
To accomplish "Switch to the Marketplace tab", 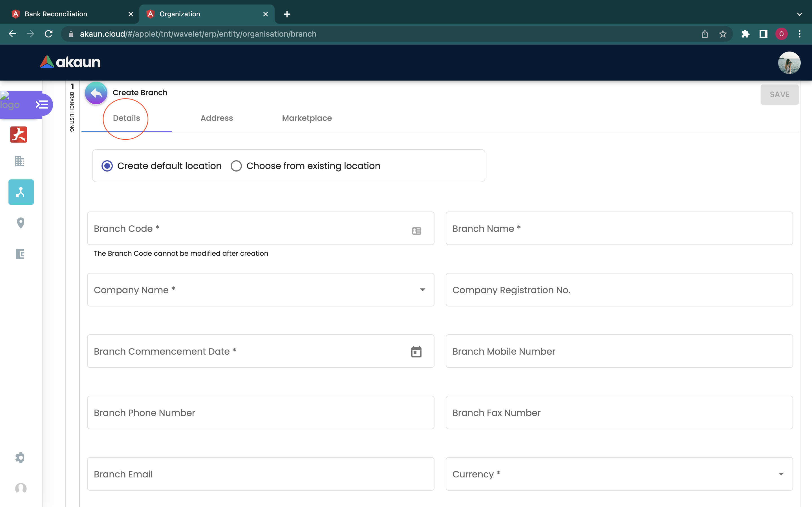I will 307,118.
